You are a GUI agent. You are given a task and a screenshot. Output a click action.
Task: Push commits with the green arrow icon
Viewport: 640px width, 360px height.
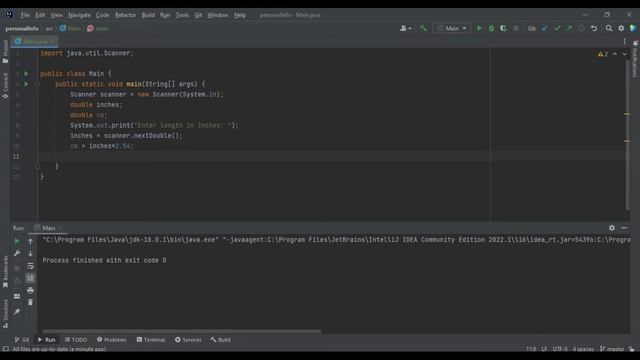click(569, 28)
